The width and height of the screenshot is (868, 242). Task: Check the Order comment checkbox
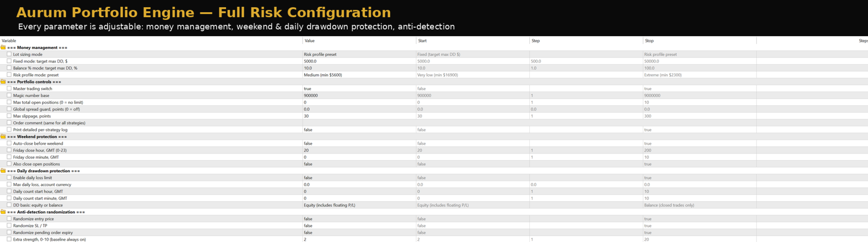[9, 123]
